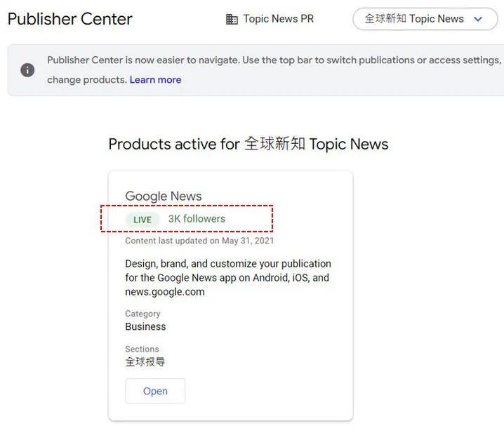Click the 全球报导 section name
Screen dimensions: 504x433
click(145, 362)
